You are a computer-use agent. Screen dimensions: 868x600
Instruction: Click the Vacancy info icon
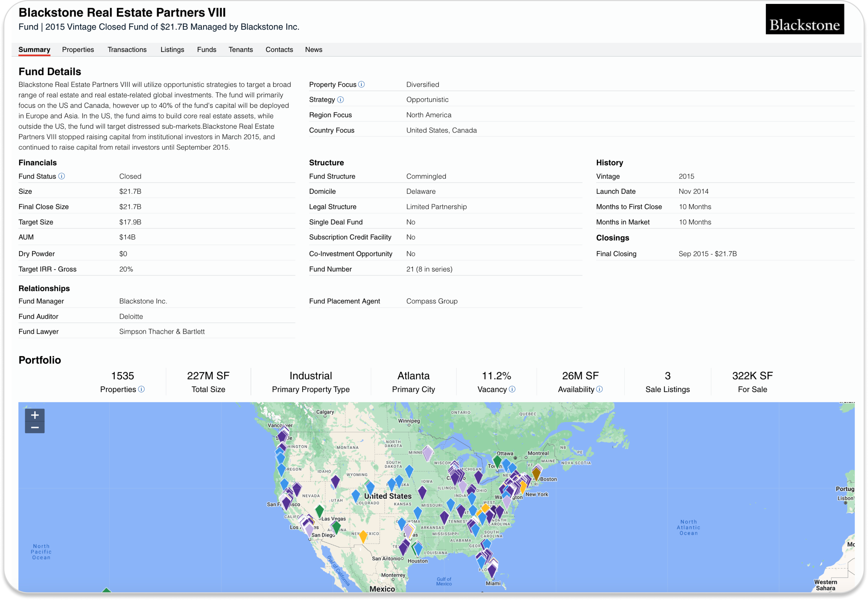pos(512,389)
